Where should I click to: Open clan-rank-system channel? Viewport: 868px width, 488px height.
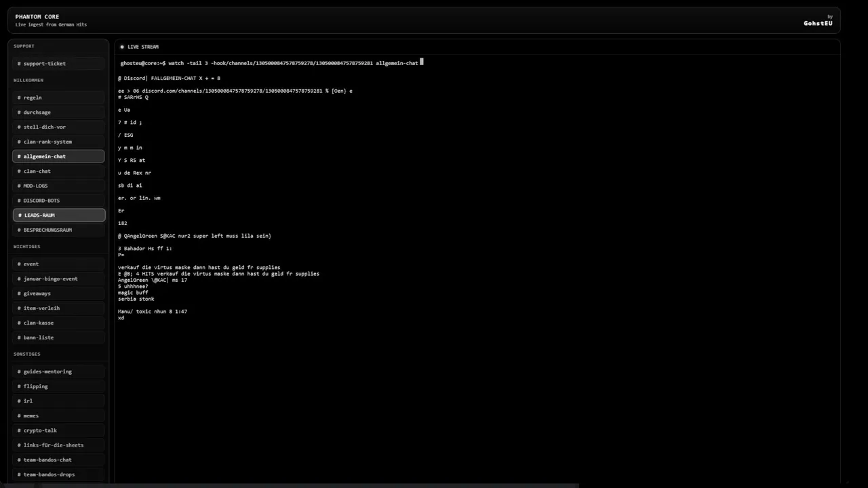coord(59,142)
